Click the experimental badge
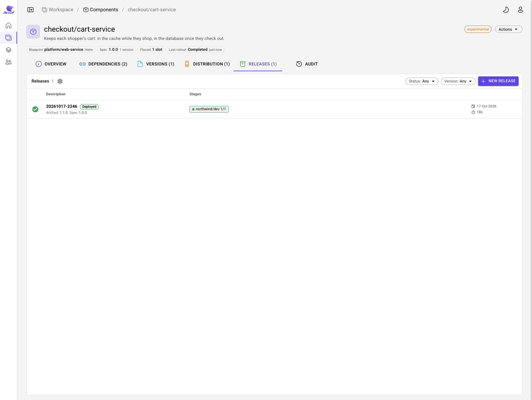 pyautogui.click(x=478, y=29)
